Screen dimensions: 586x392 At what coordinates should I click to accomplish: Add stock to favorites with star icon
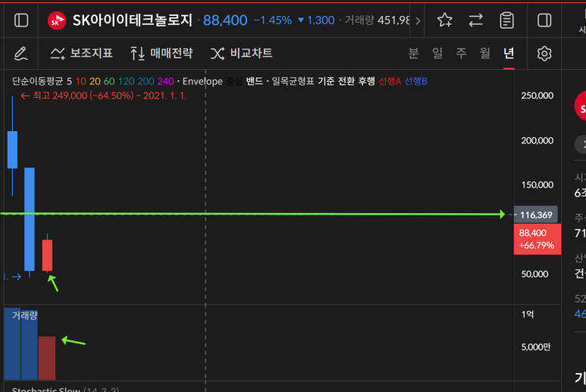click(x=444, y=20)
